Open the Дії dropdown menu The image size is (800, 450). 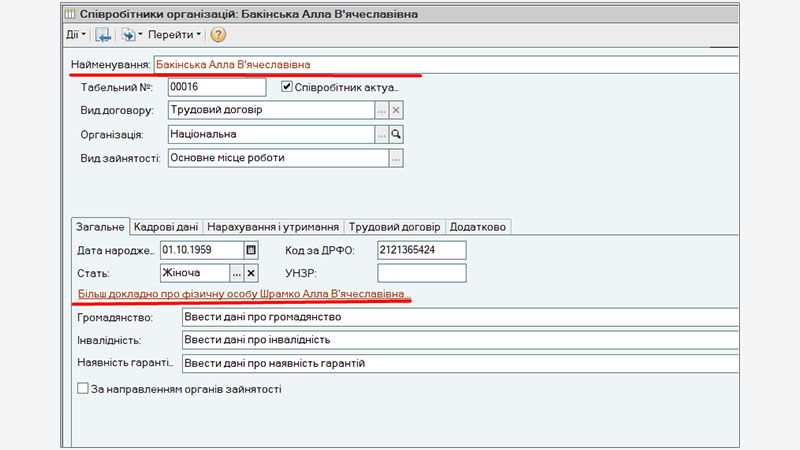click(76, 35)
